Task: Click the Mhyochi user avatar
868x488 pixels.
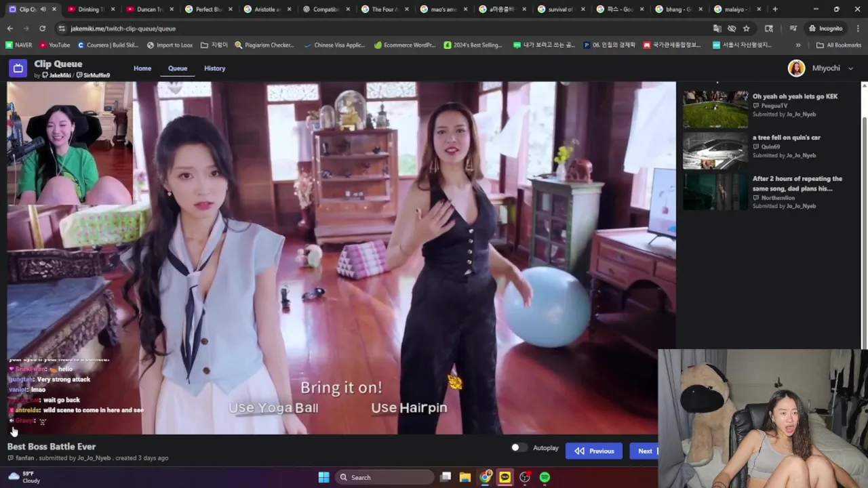Action: tap(796, 68)
